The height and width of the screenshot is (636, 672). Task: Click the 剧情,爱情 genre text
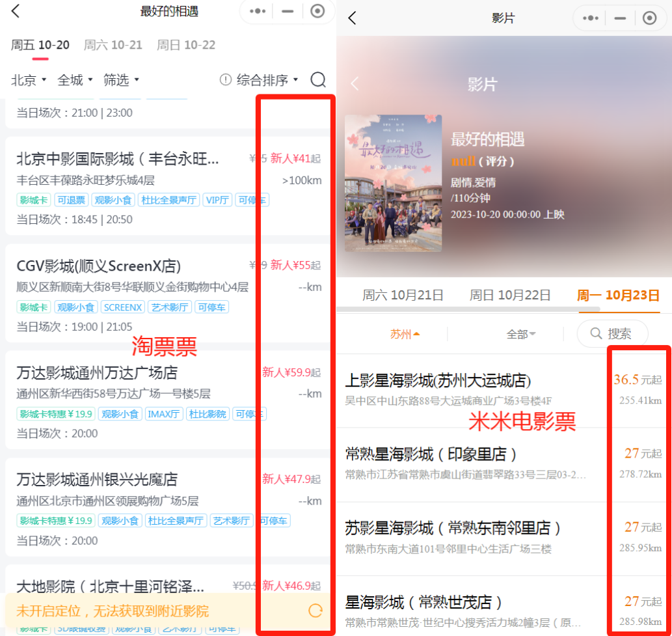(x=473, y=182)
